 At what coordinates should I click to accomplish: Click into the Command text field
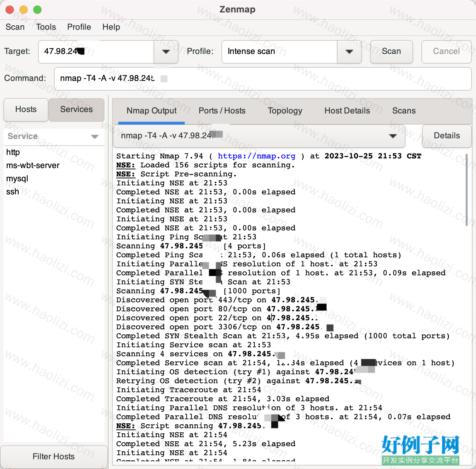pyautogui.click(x=263, y=79)
